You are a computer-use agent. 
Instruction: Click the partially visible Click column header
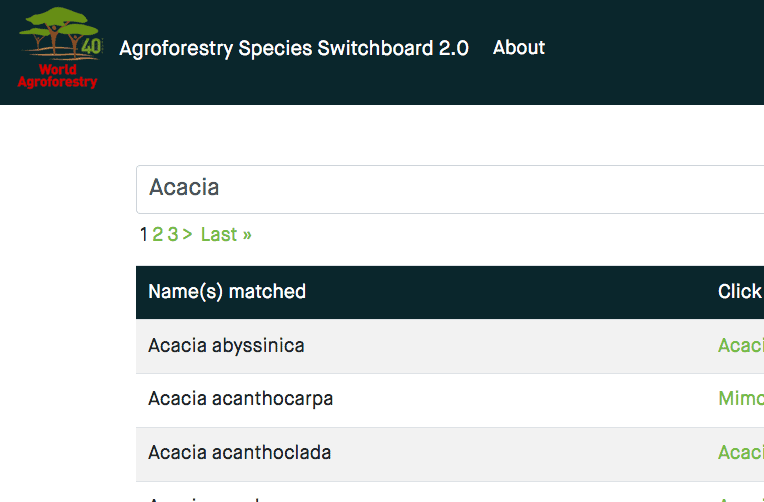click(740, 292)
